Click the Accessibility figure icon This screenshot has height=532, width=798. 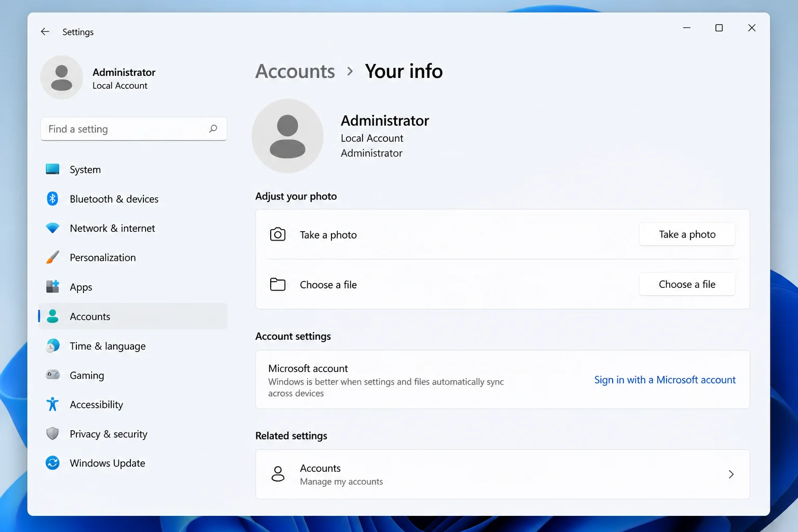pos(52,404)
